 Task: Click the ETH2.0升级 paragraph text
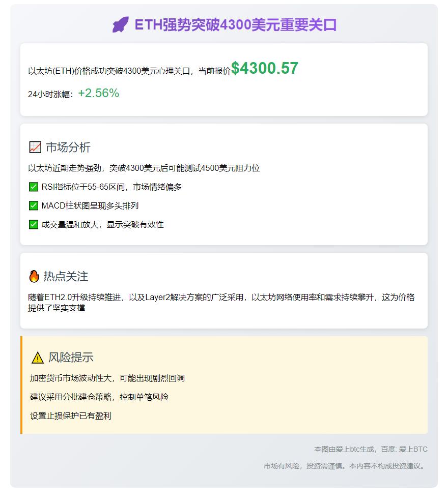[221, 303]
